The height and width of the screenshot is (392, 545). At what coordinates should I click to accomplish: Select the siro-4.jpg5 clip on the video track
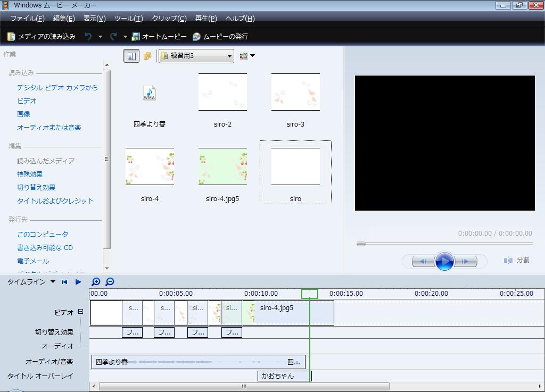coord(288,313)
